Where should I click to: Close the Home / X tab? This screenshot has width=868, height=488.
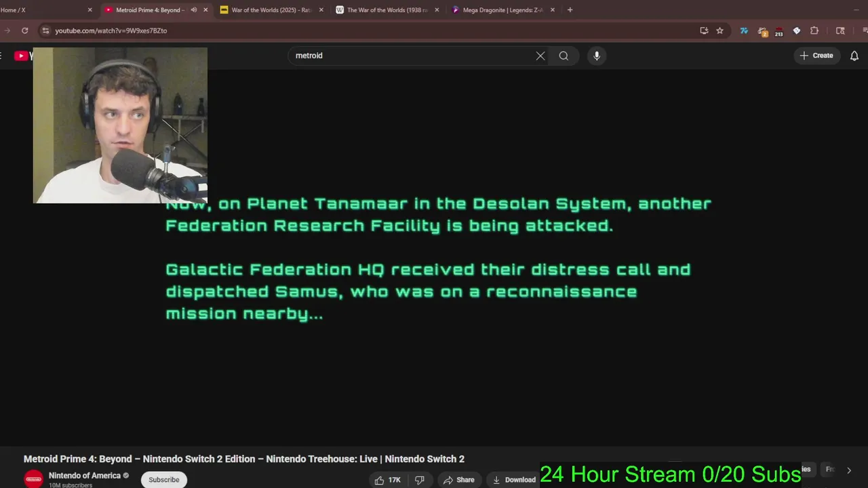point(90,10)
